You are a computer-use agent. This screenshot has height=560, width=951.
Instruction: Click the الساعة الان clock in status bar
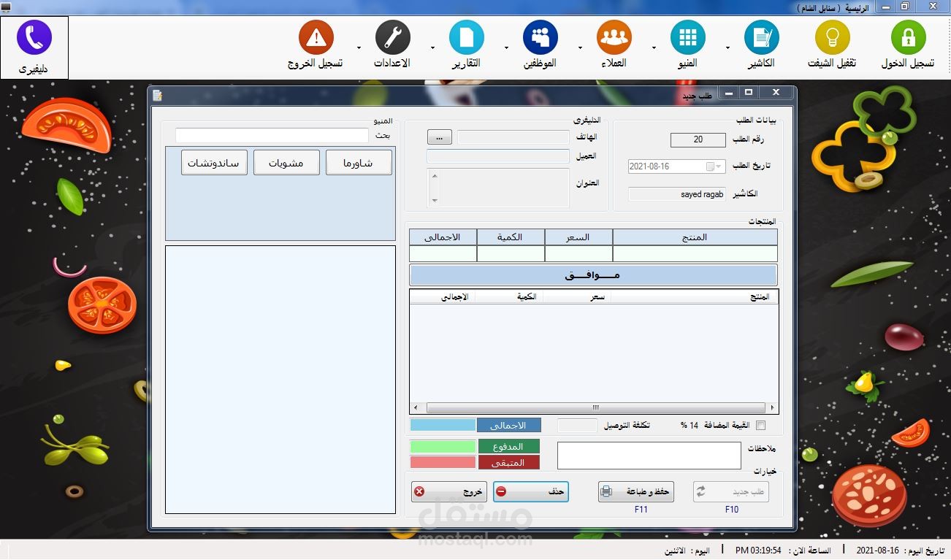pyautogui.click(x=784, y=551)
